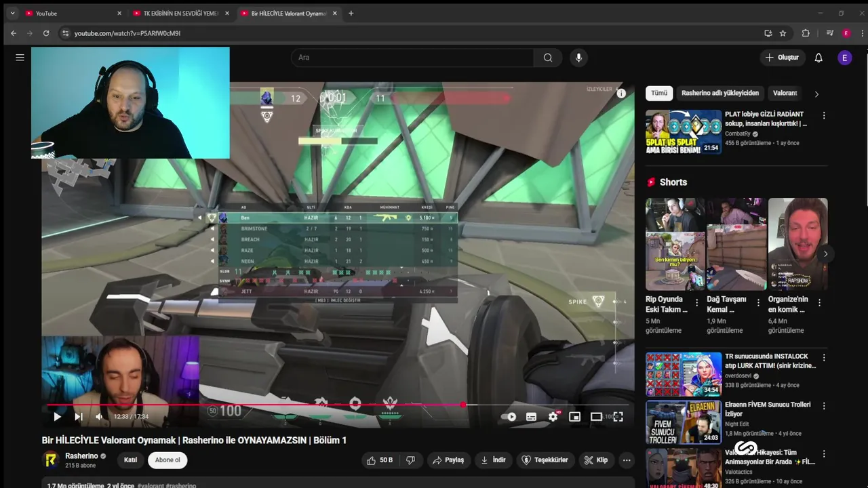Open options for TR sunucusunda INSTALOCK video
Viewport: 868px width, 488px height.
[824, 358]
